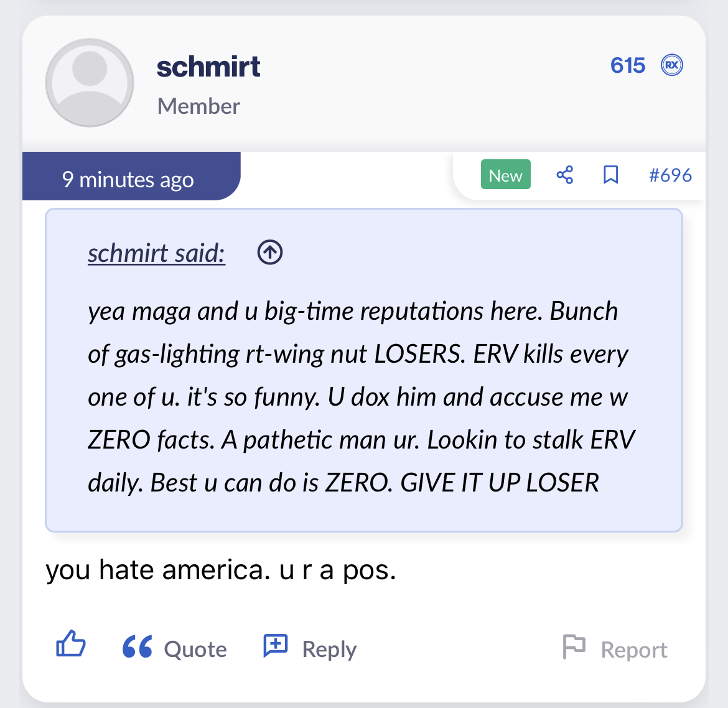728x708 pixels.
Task: Click the RX badge icon next to 615
Action: [671, 65]
